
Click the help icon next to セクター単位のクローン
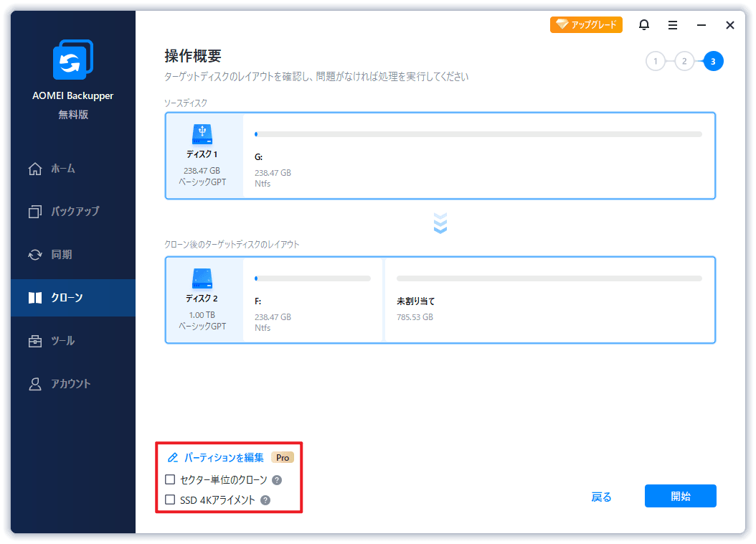click(277, 479)
